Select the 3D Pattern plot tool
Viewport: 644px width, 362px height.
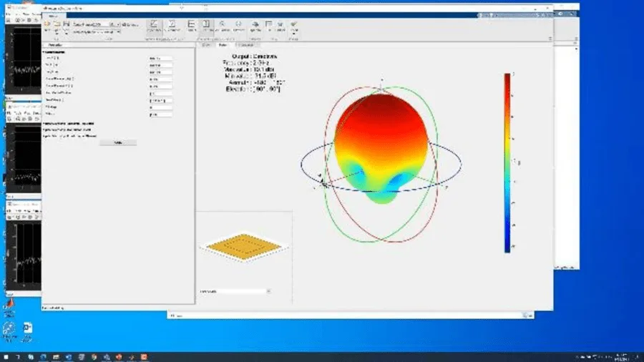click(x=206, y=26)
